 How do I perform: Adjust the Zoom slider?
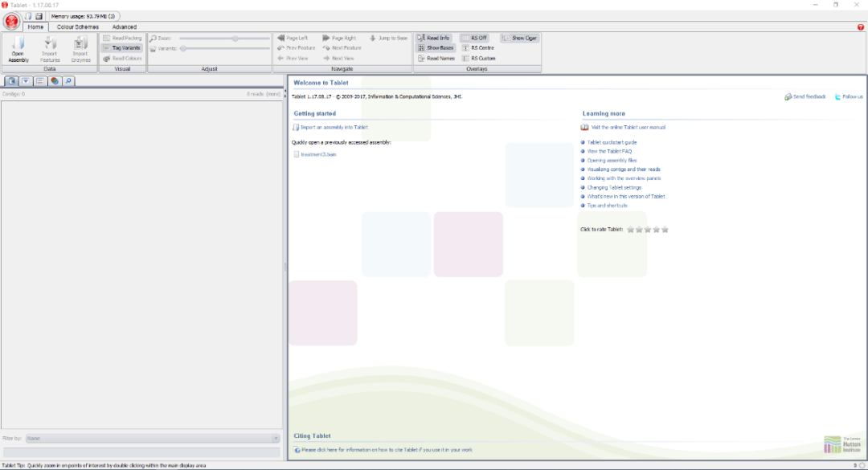pos(225,39)
